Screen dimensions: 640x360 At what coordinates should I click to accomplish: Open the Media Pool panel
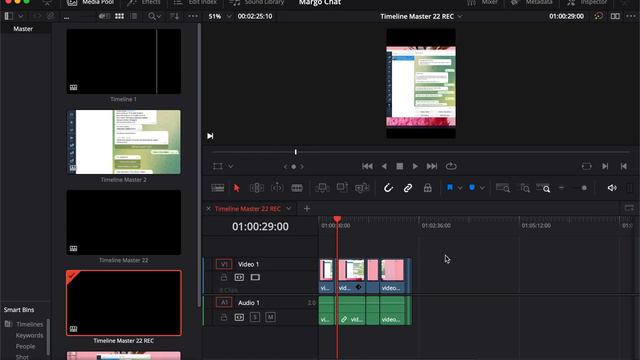[91, 2]
